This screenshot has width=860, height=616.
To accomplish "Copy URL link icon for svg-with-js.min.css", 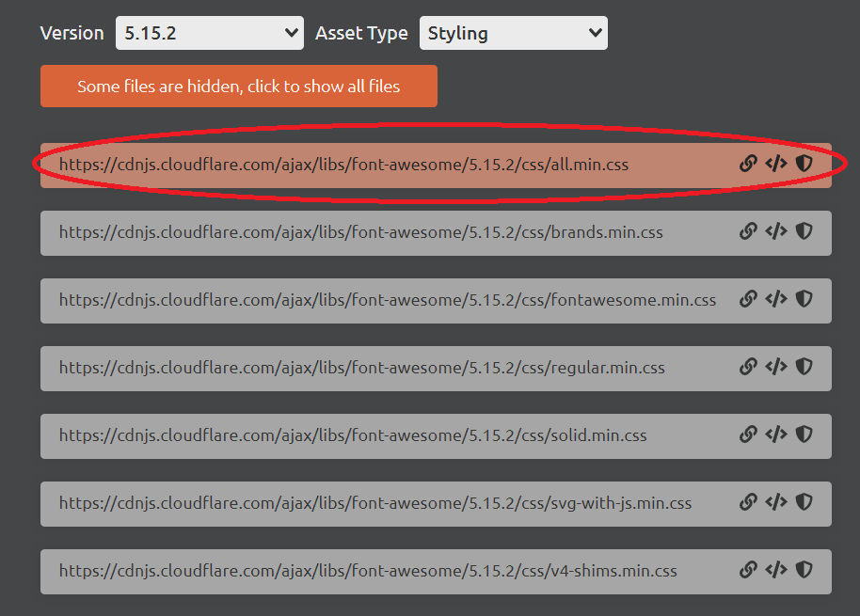I will tap(748, 502).
